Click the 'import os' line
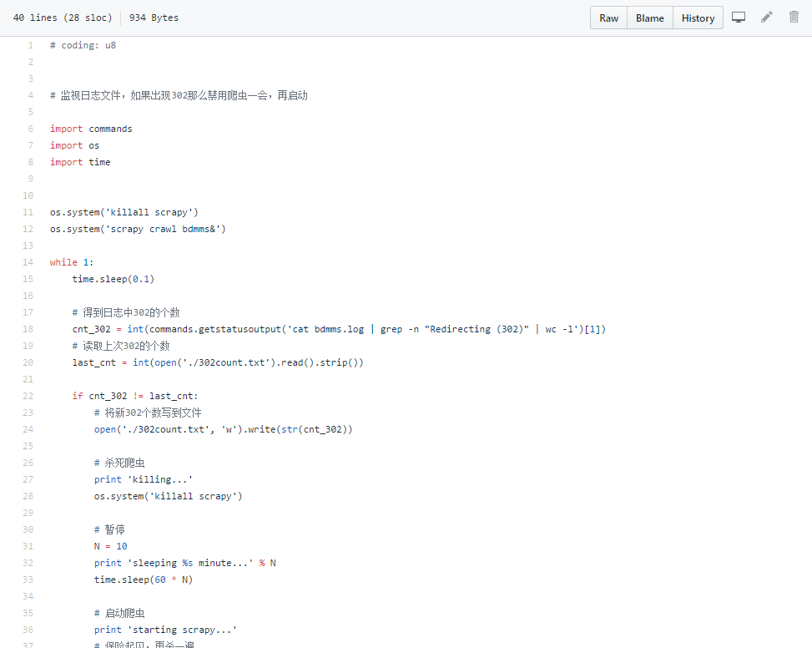Image resolution: width=812 pixels, height=648 pixels. coord(74,145)
